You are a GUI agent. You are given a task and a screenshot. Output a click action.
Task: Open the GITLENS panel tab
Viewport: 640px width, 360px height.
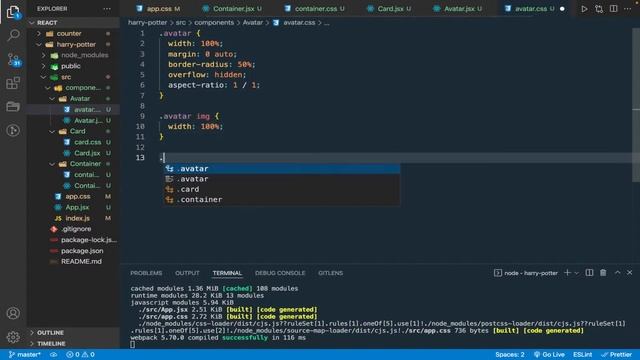331,273
